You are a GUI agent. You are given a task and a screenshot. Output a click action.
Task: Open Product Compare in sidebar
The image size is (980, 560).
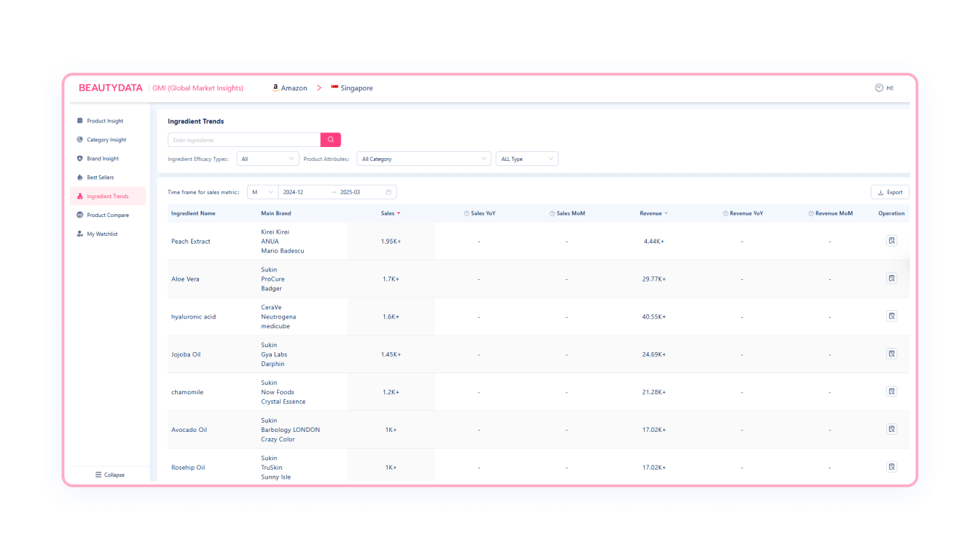pos(108,216)
